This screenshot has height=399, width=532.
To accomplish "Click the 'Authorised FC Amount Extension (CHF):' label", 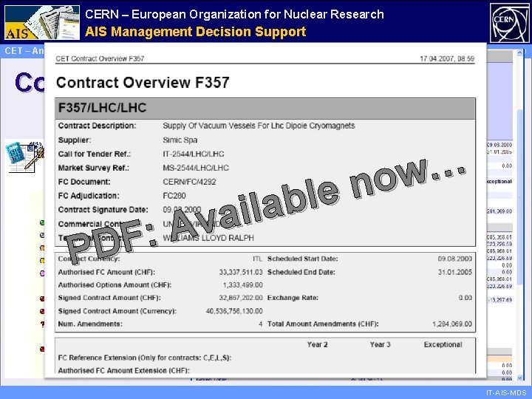I will [124, 370].
